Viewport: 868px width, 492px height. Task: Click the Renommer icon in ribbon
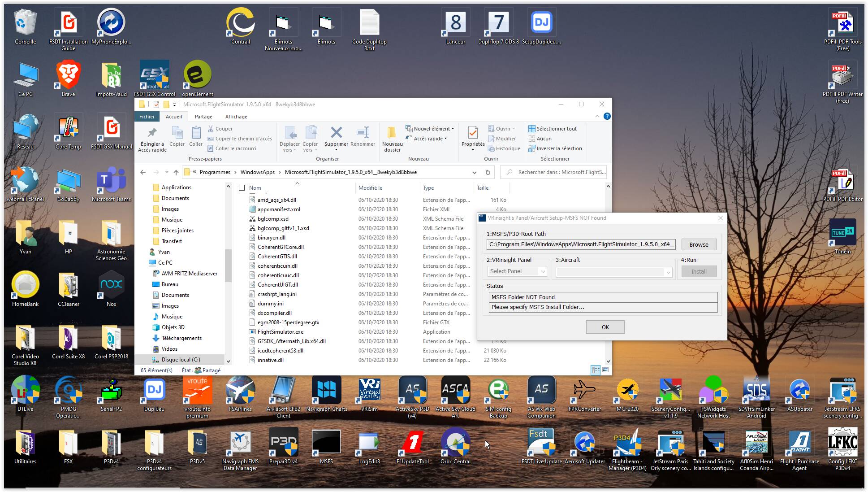[363, 133]
